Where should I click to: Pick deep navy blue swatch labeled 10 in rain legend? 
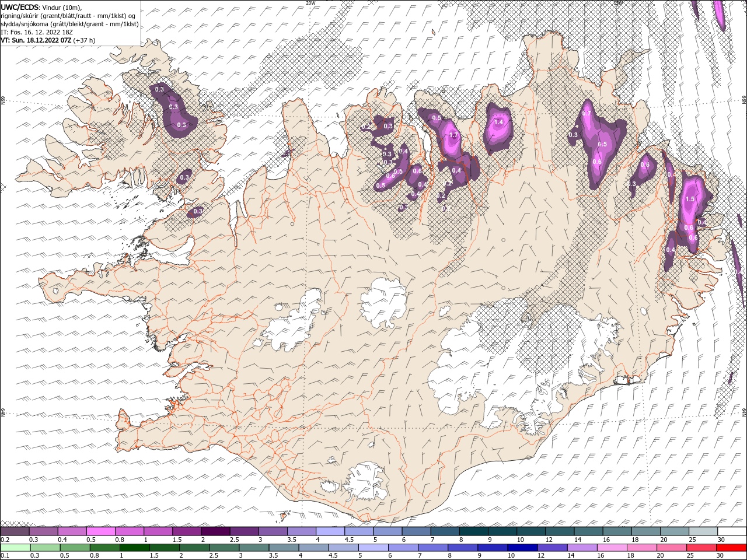click(522, 548)
